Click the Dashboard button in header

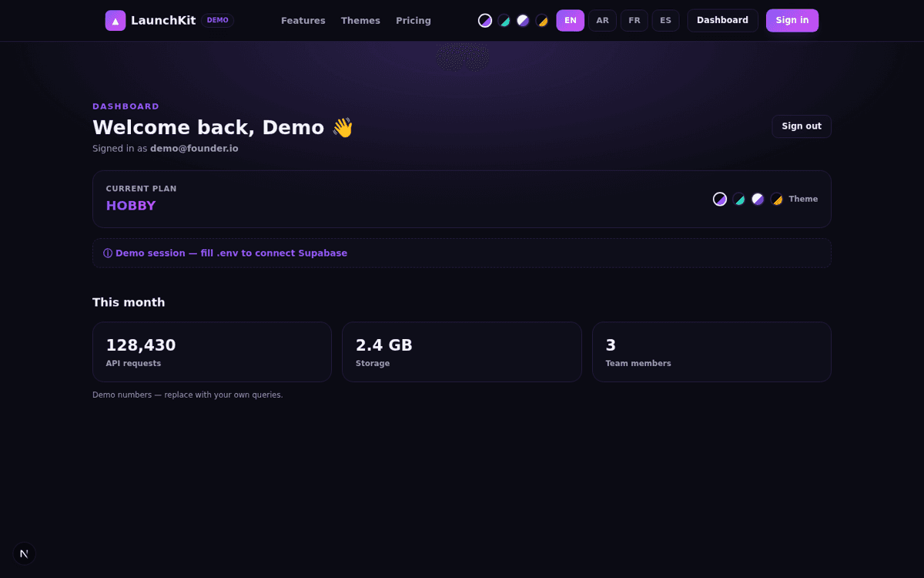722,21
